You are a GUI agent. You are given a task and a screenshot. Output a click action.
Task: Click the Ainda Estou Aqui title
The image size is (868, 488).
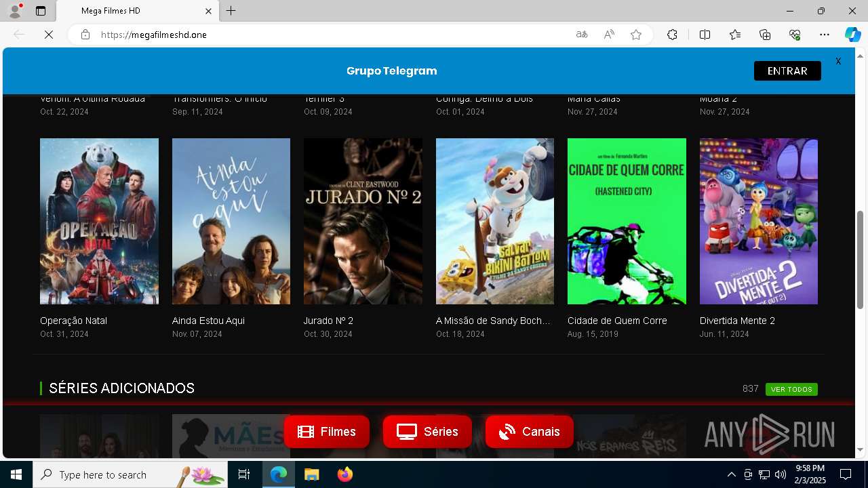click(x=208, y=321)
